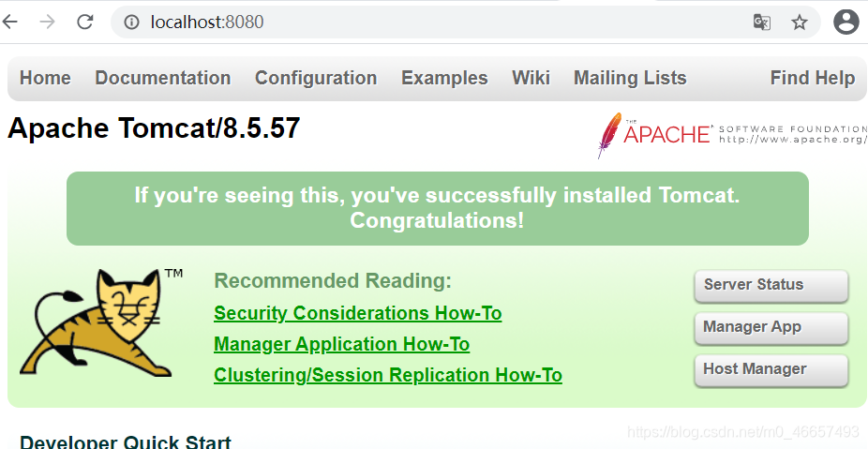
Task: Click the Developer Quick Start heading
Action: 125,442
